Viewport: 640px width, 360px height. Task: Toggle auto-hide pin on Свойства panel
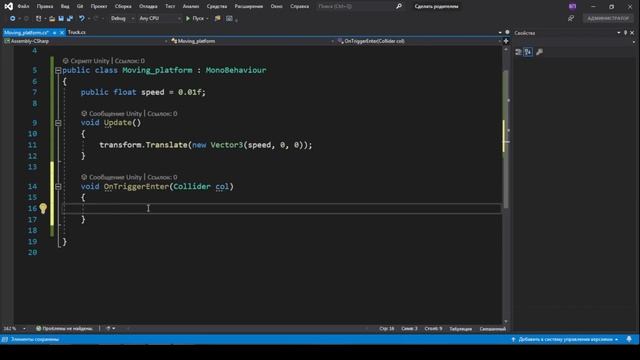coord(625,33)
